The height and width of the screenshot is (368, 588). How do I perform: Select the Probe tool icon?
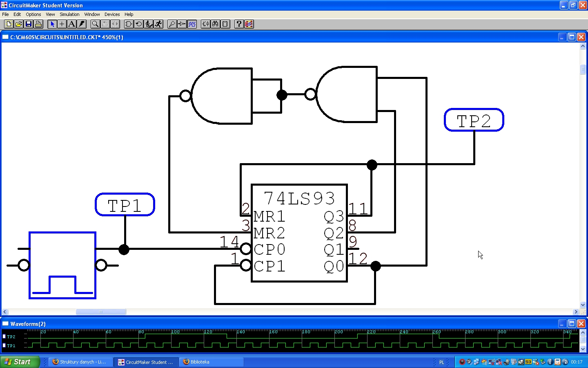point(172,24)
